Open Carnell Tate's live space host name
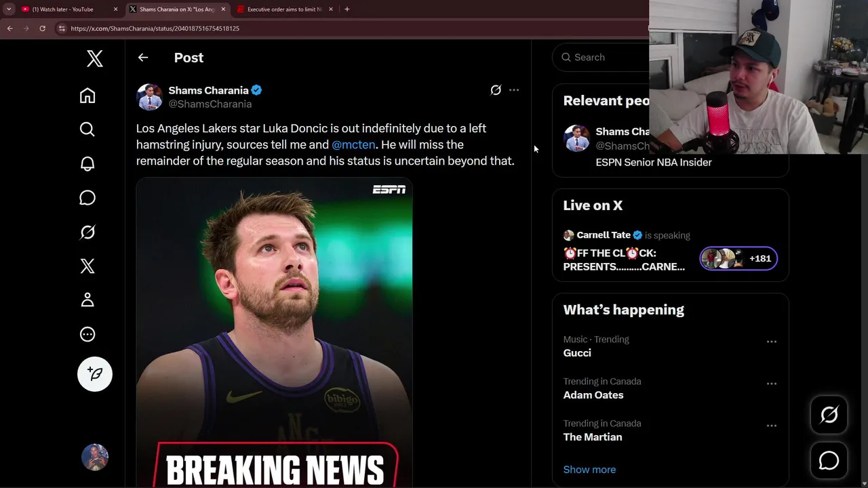 pyautogui.click(x=604, y=235)
